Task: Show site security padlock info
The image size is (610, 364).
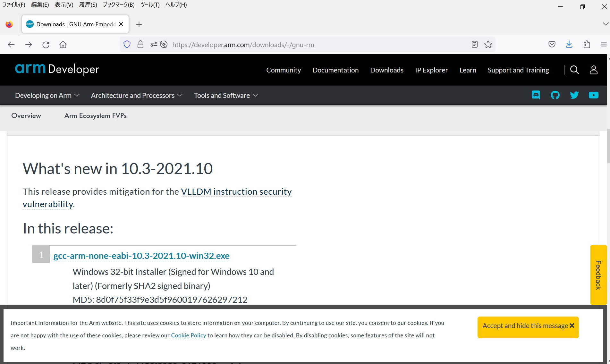Action: coord(140,45)
